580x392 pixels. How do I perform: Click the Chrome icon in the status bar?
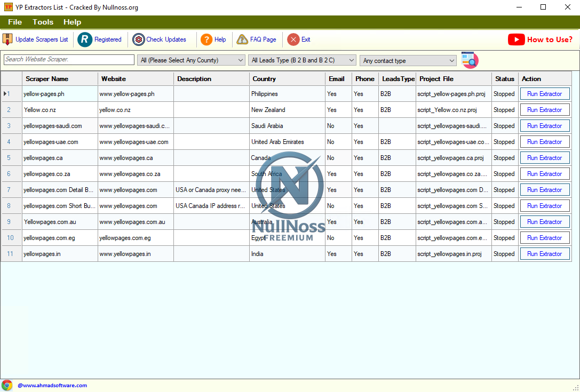pyautogui.click(x=7, y=385)
